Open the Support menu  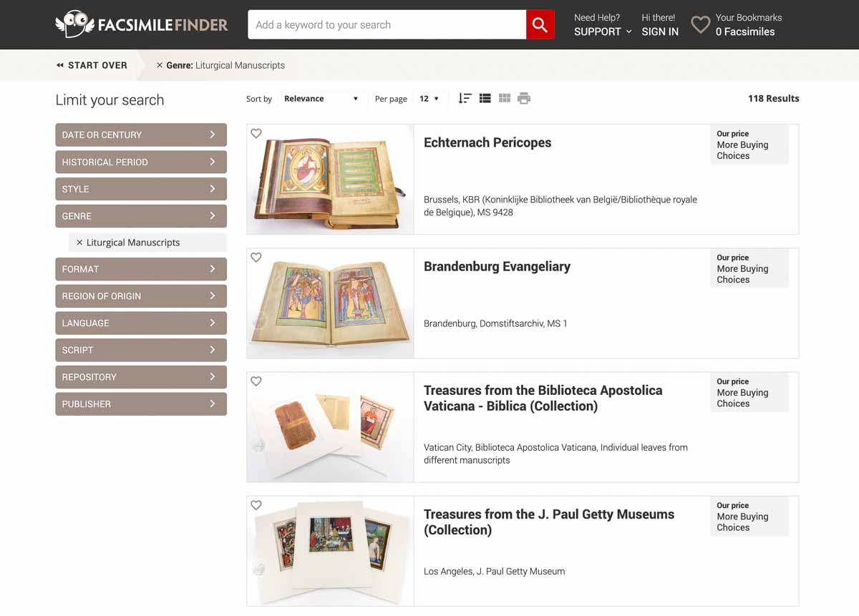[x=603, y=31]
